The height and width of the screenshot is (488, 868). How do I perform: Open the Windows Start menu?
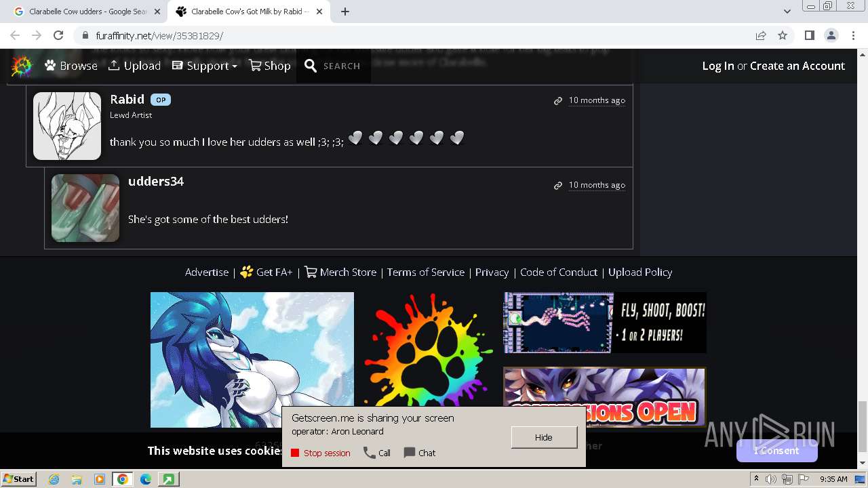(x=19, y=479)
